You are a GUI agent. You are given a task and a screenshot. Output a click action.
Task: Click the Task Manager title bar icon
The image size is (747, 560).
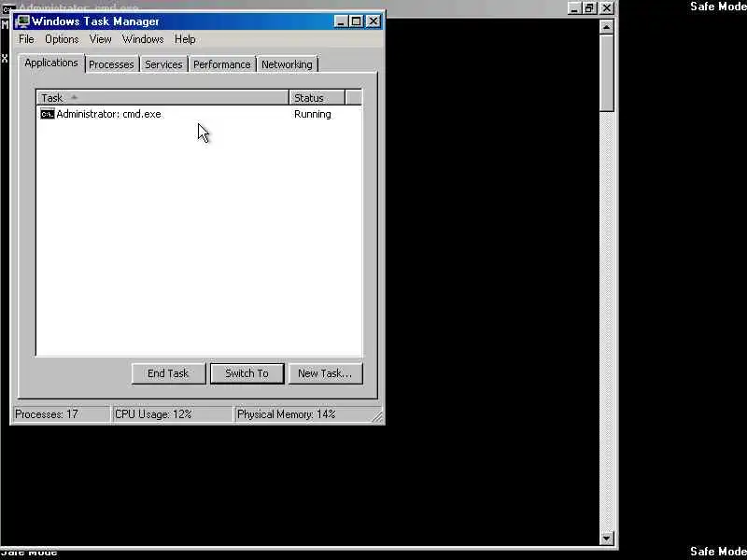pyautogui.click(x=22, y=21)
